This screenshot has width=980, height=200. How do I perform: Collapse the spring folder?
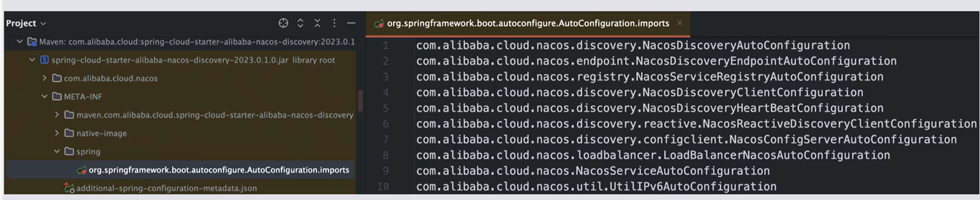(57, 151)
